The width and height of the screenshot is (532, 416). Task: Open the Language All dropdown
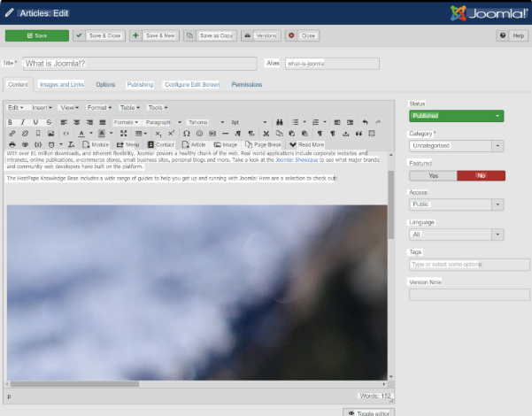pos(457,235)
